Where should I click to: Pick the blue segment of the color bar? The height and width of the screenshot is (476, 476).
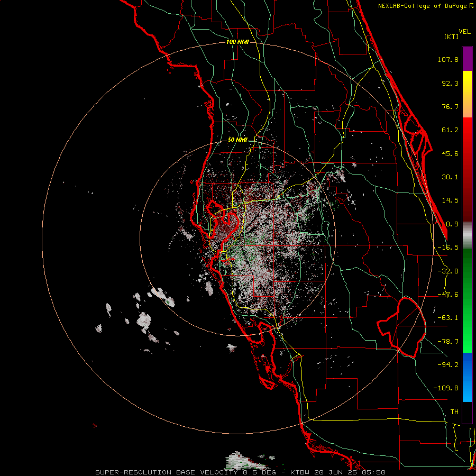pyautogui.click(x=467, y=377)
